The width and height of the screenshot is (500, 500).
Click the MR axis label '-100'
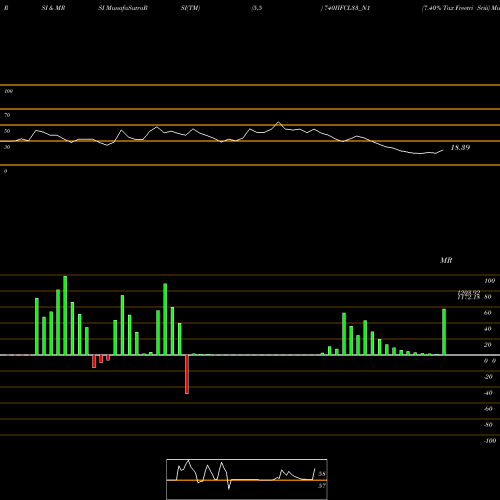pos(489,441)
